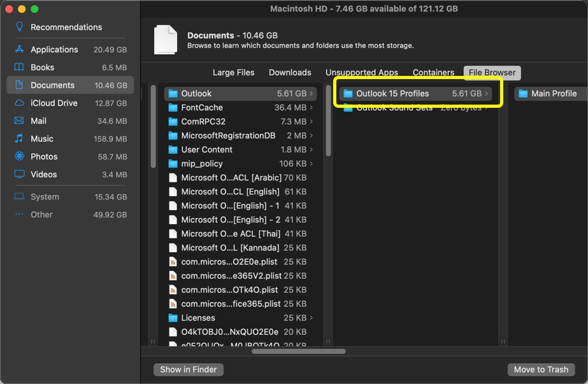Open the iCloud Drive category
The width and height of the screenshot is (588, 384).
pyautogui.click(x=70, y=103)
